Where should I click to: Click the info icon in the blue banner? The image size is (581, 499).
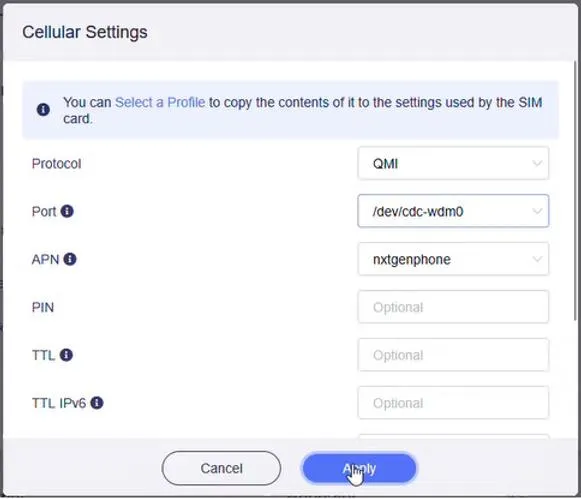pos(43,110)
